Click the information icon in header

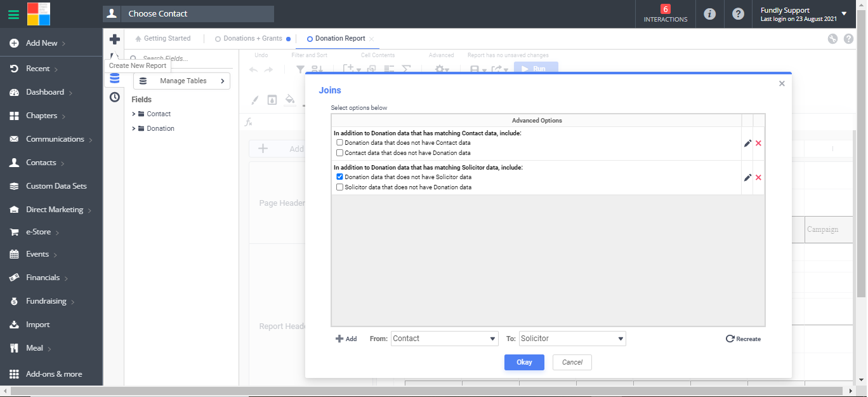pos(710,14)
